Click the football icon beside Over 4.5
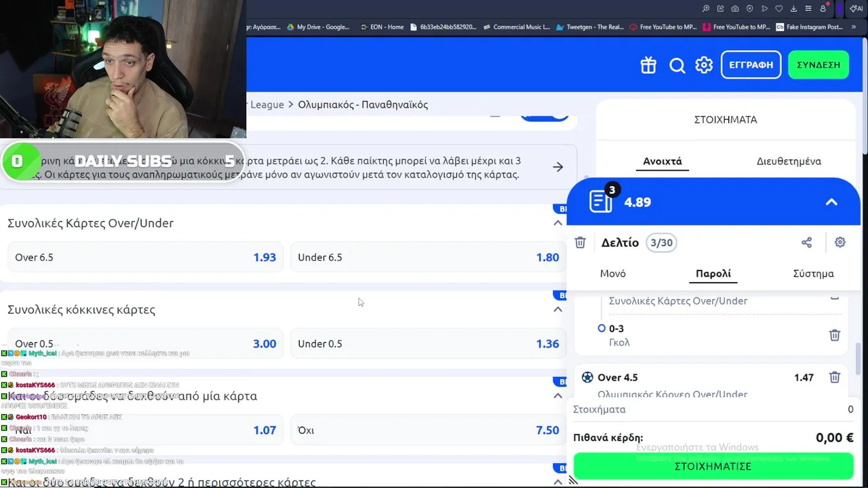The image size is (868, 488). [x=587, y=378]
